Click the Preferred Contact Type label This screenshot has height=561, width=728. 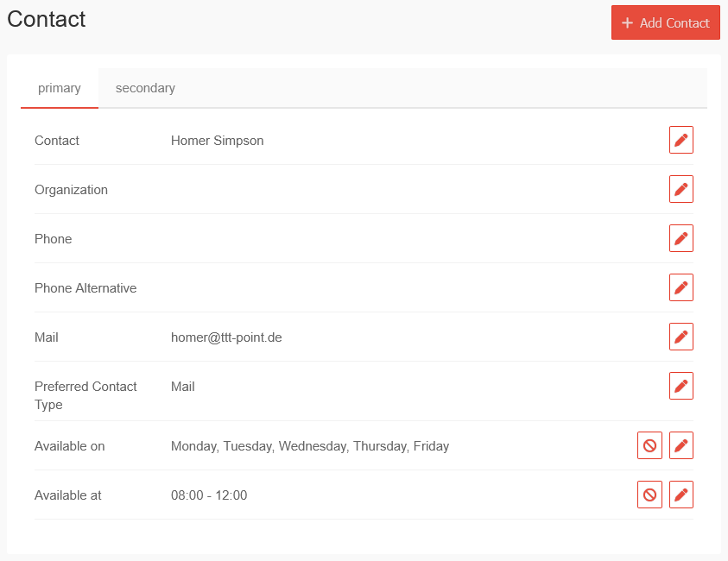pyautogui.click(x=85, y=395)
